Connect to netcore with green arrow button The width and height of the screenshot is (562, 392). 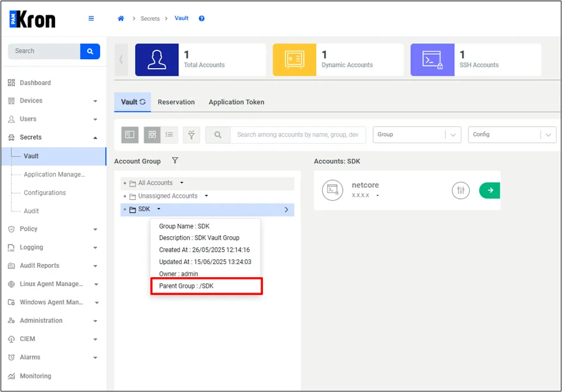490,190
